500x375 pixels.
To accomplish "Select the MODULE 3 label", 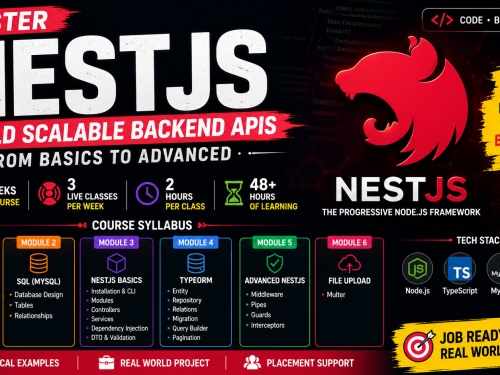I will coord(116,242).
